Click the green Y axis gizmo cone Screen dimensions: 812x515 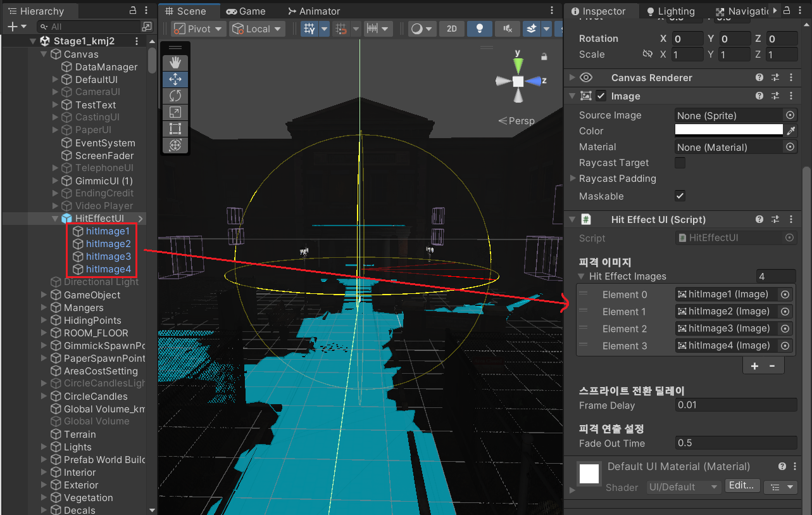(x=518, y=65)
